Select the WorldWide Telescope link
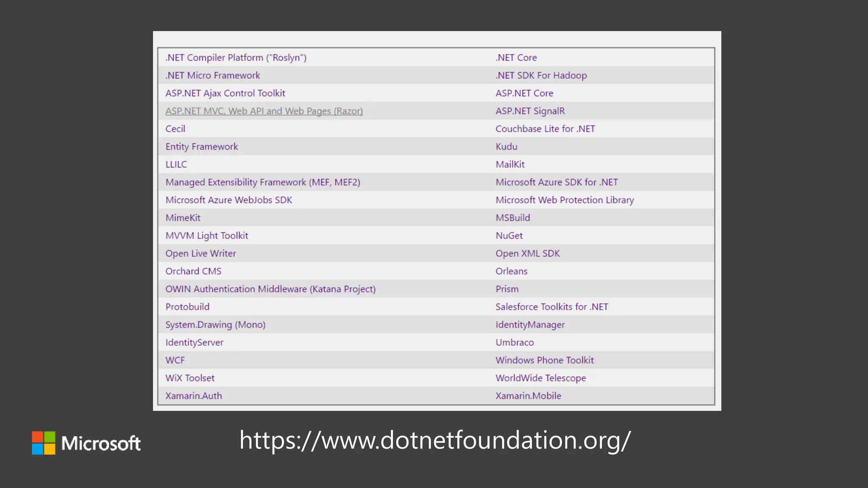 point(541,378)
